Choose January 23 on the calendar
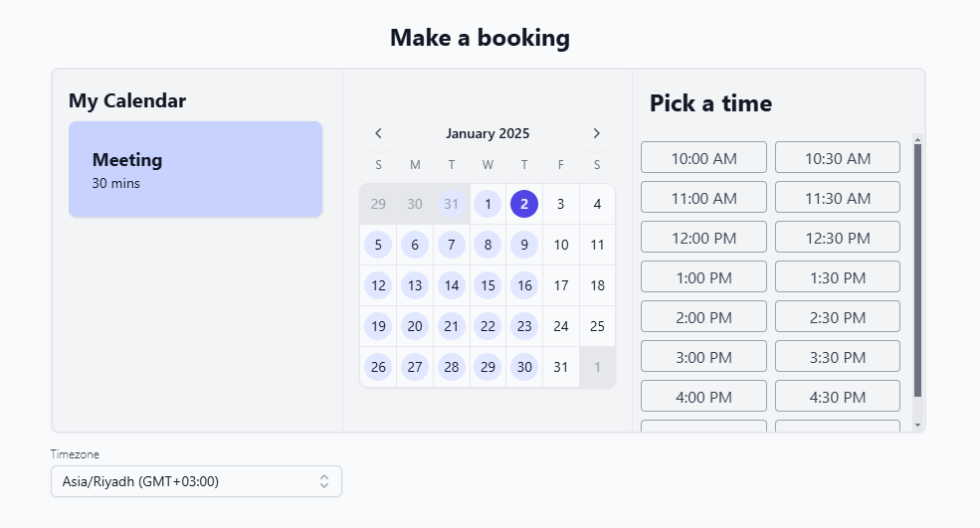This screenshot has height=528, width=980. pyautogui.click(x=524, y=326)
